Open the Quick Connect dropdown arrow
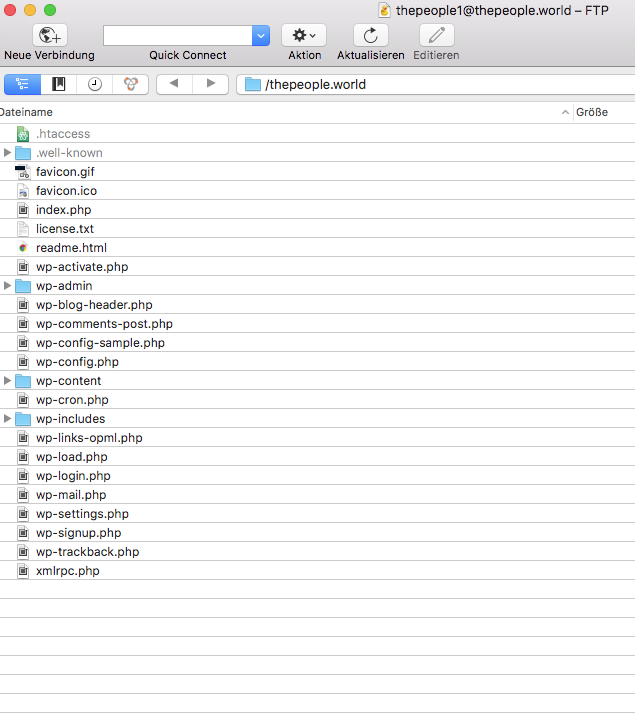The width and height of the screenshot is (635, 724). tap(260, 35)
